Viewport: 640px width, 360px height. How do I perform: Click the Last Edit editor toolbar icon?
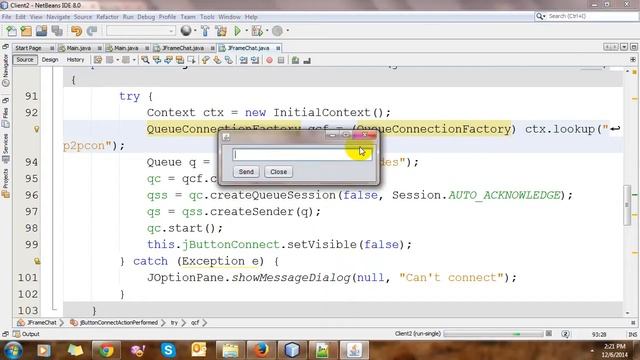(98, 60)
